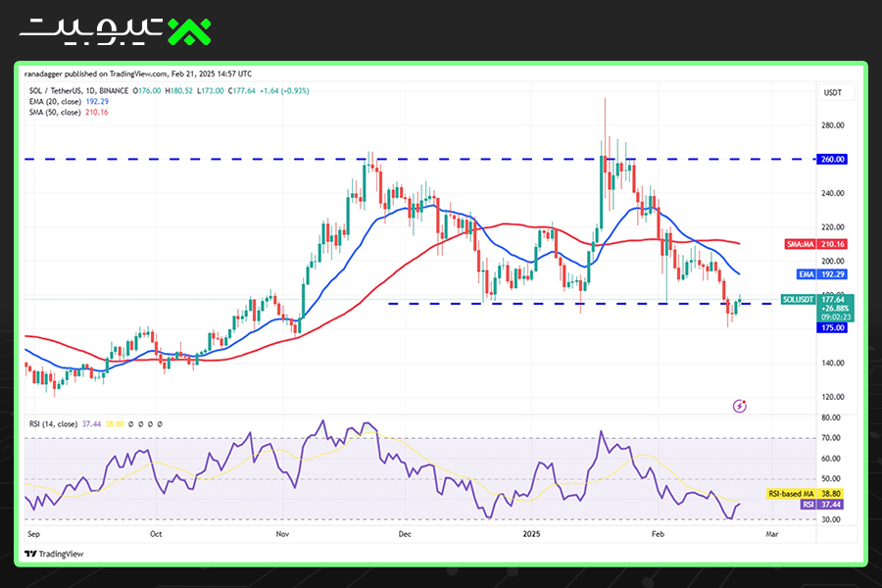Click the 220.00 price axis tick

click(832, 226)
